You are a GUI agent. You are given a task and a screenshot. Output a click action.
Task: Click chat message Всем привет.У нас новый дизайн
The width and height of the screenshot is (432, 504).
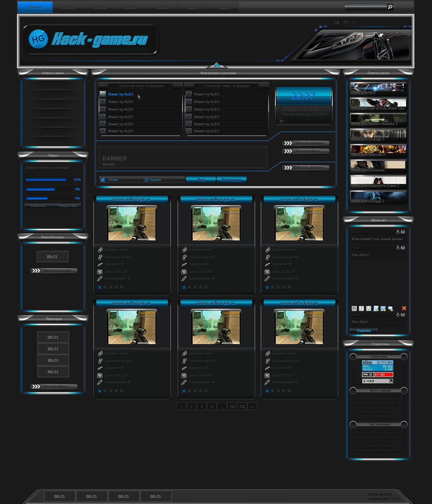[377, 239]
